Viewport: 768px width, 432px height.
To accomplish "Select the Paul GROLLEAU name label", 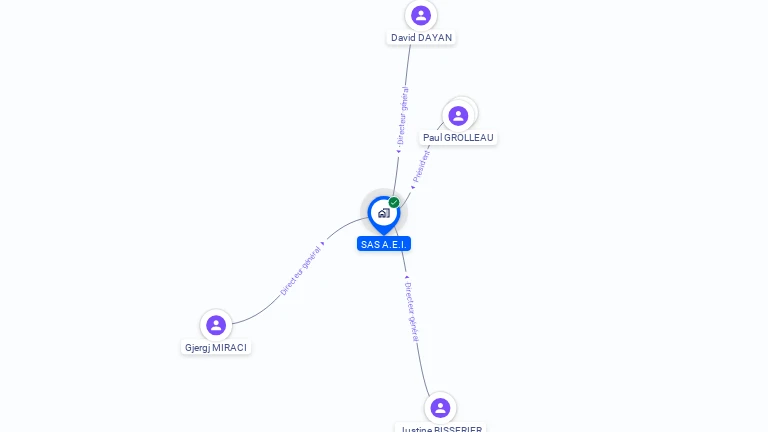I will tap(458, 138).
